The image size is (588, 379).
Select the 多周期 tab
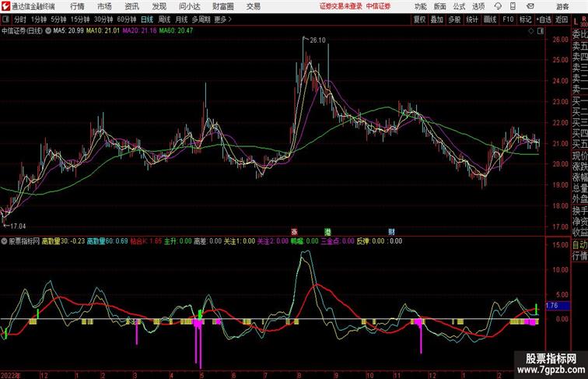[x=201, y=19]
